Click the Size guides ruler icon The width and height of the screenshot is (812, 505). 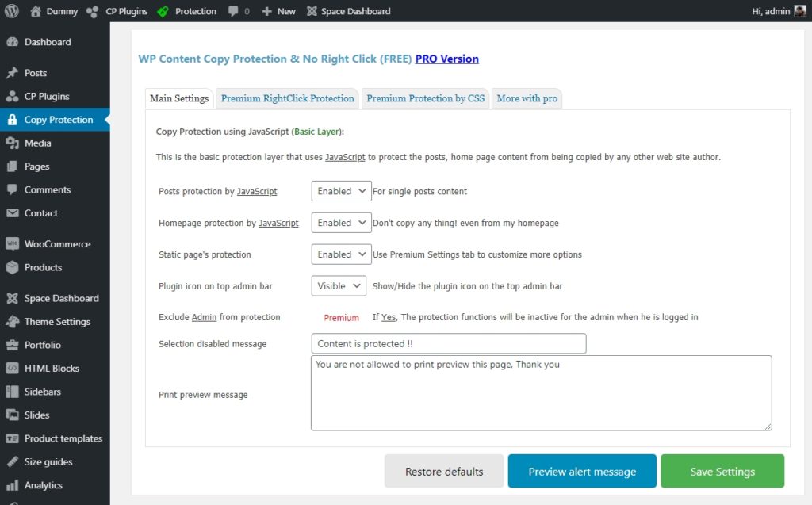[13, 461]
